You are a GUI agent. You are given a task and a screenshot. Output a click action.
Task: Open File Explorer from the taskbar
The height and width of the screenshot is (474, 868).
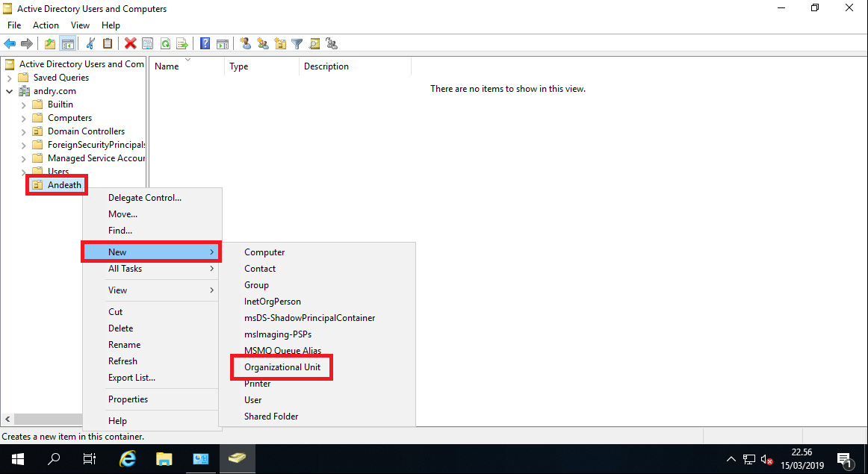[x=164, y=459]
